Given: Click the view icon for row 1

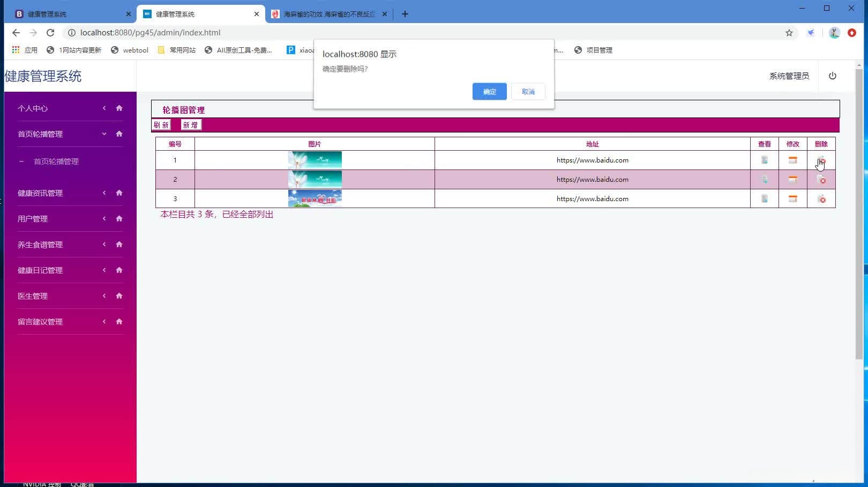Looking at the screenshot, I should [765, 160].
